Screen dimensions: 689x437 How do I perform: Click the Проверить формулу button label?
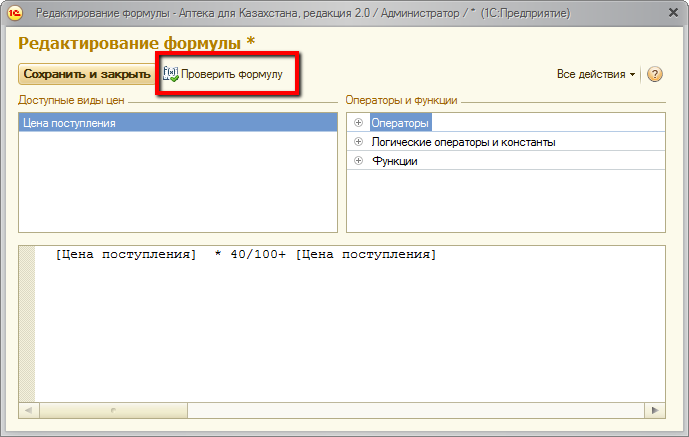[x=232, y=74]
